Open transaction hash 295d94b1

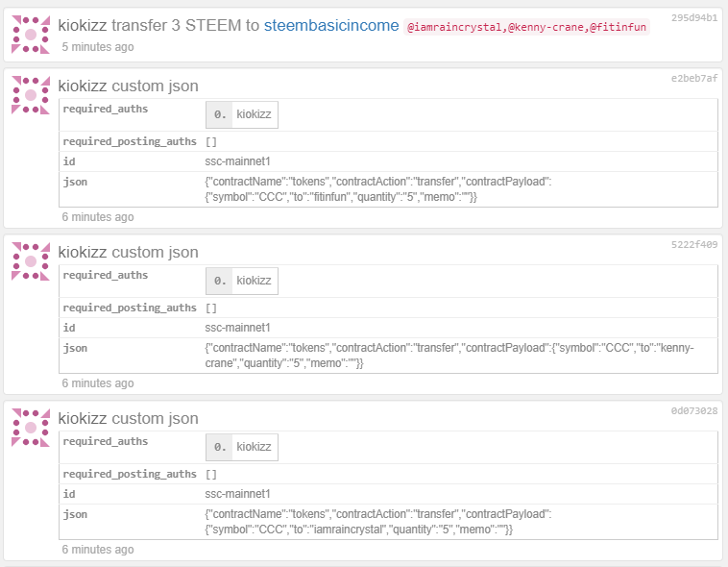(x=693, y=18)
